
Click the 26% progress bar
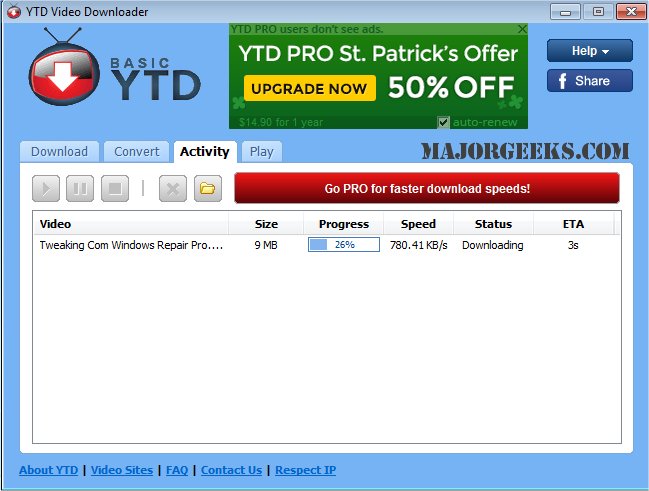click(x=344, y=245)
